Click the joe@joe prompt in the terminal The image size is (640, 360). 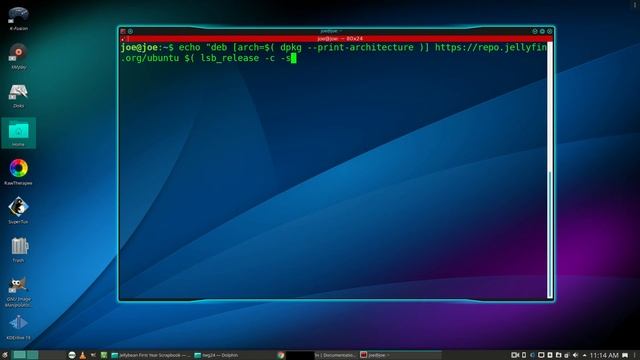[x=139, y=47]
